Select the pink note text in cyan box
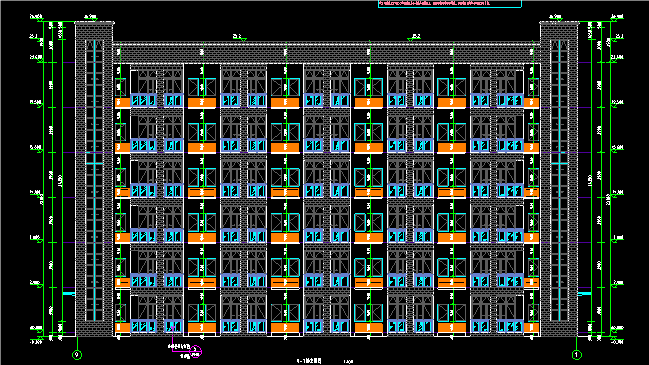The height and width of the screenshot is (365, 649). 434,3
